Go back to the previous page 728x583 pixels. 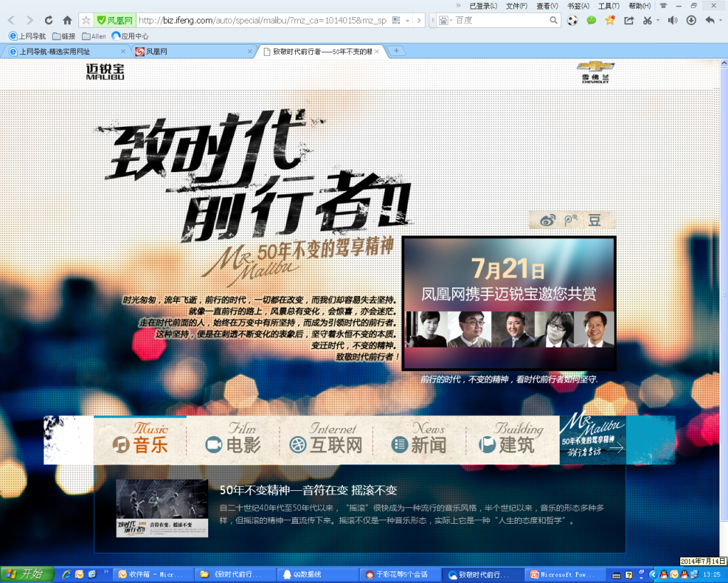11,21
